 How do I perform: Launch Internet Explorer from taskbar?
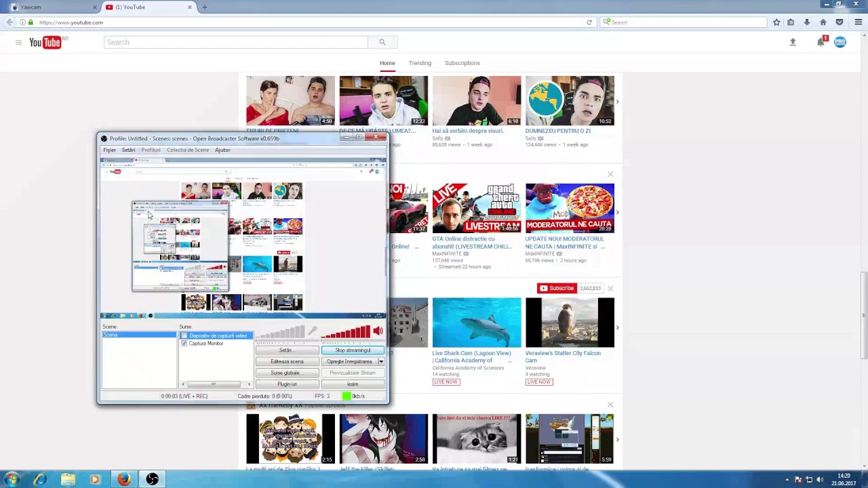click(x=40, y=480)
